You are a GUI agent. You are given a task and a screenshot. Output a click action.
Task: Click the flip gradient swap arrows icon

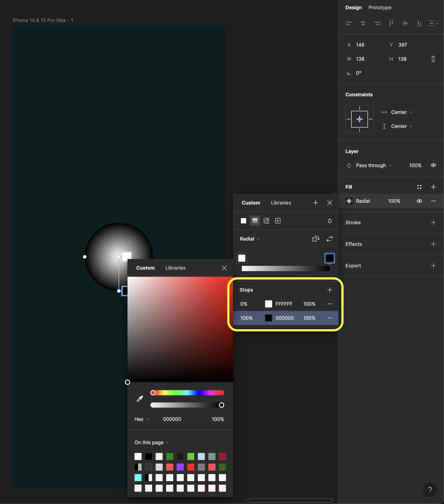coord(330,239)
